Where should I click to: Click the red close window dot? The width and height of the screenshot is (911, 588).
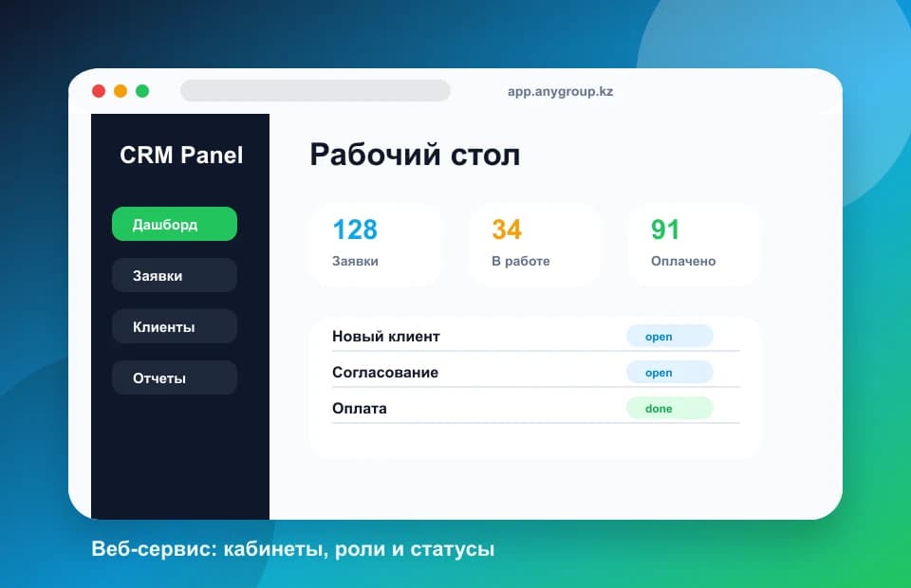tap(99, 91)
